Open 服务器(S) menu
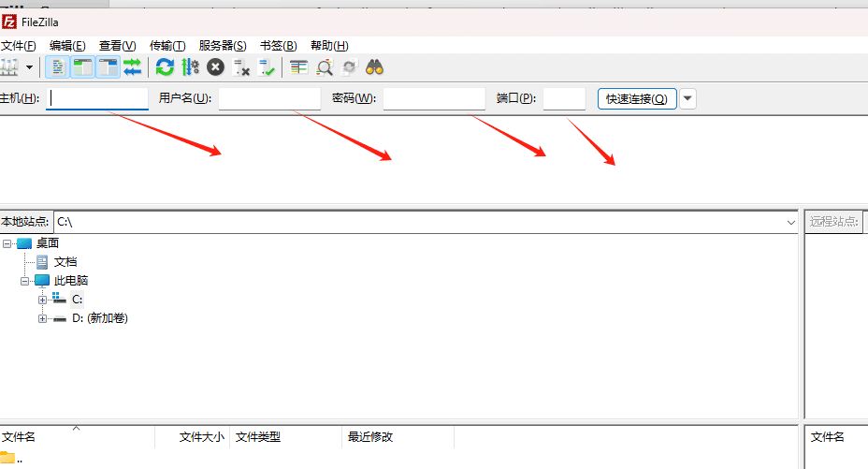868x469 pixels. pyautogui.click(x=223, y=46)
